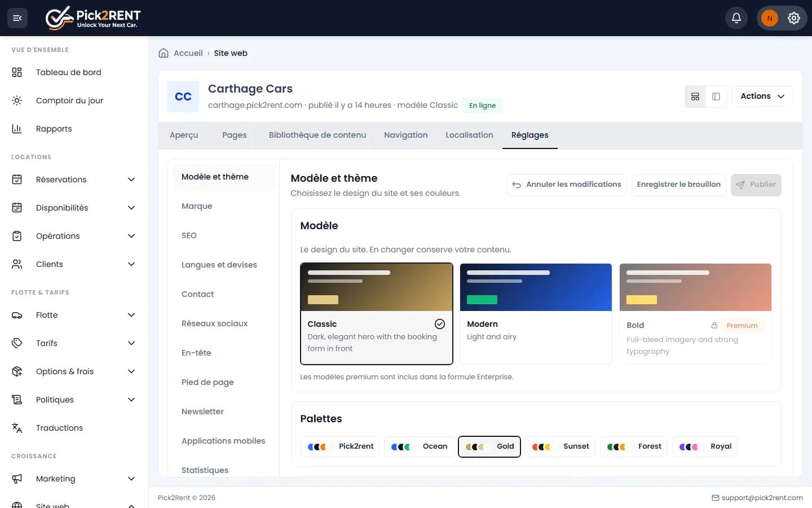This screenshot has height=508, width=812.
Task: Click Enregistrer le brouillon button
Action: pyautogui.click(x=679, y=185)
